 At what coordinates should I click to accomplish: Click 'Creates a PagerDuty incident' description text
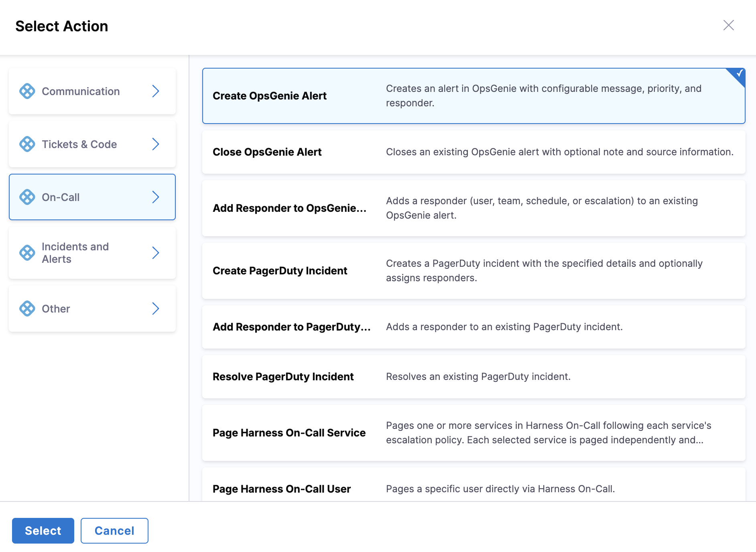544,271
